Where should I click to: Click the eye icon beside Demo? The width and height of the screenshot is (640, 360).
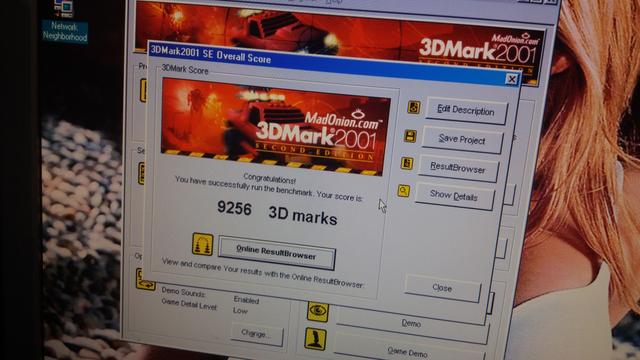pyautogui.click(x=318, y=311)
